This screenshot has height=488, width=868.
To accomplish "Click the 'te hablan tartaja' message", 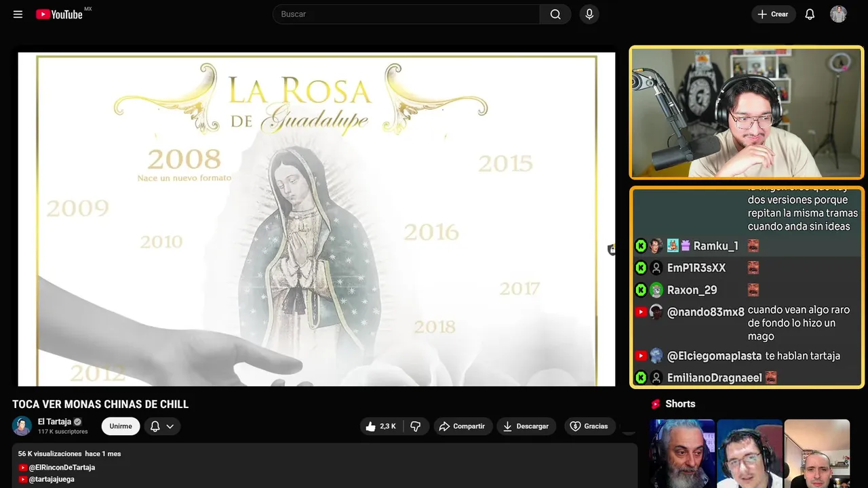I will pos(803,356).
